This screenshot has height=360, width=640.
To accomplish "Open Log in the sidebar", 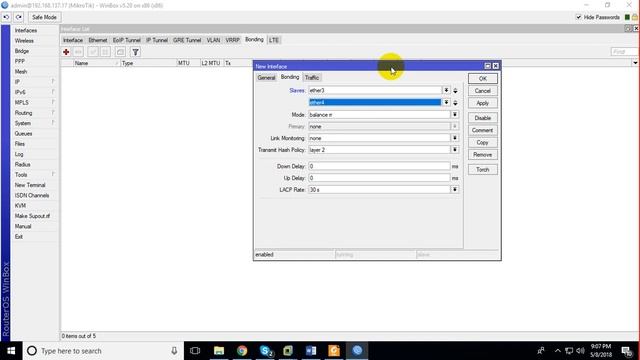I will click(19, 154).
